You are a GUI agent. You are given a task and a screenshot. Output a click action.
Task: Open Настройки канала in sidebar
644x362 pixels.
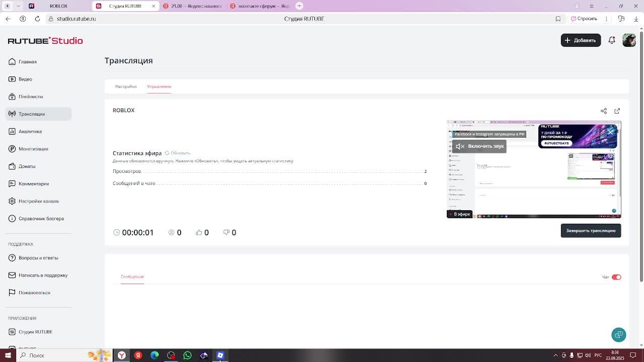(x=33, y=201)
